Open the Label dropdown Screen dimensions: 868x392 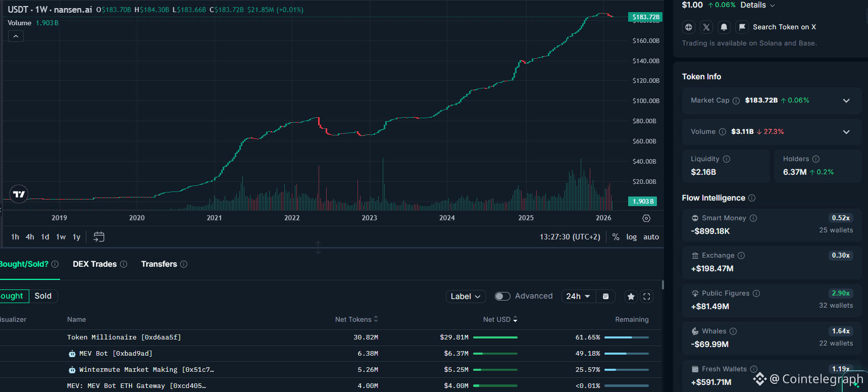466,297
